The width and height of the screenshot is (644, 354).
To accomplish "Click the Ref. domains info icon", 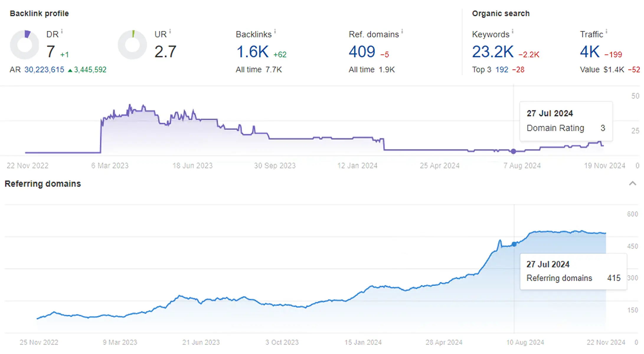I will tap(402, 31).
